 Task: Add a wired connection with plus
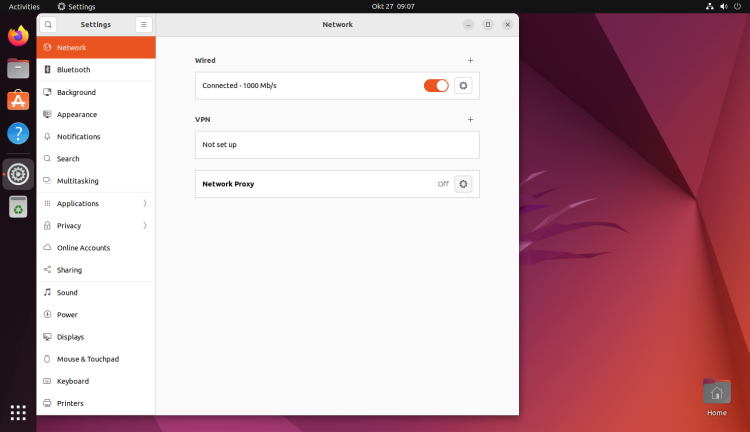470,60
